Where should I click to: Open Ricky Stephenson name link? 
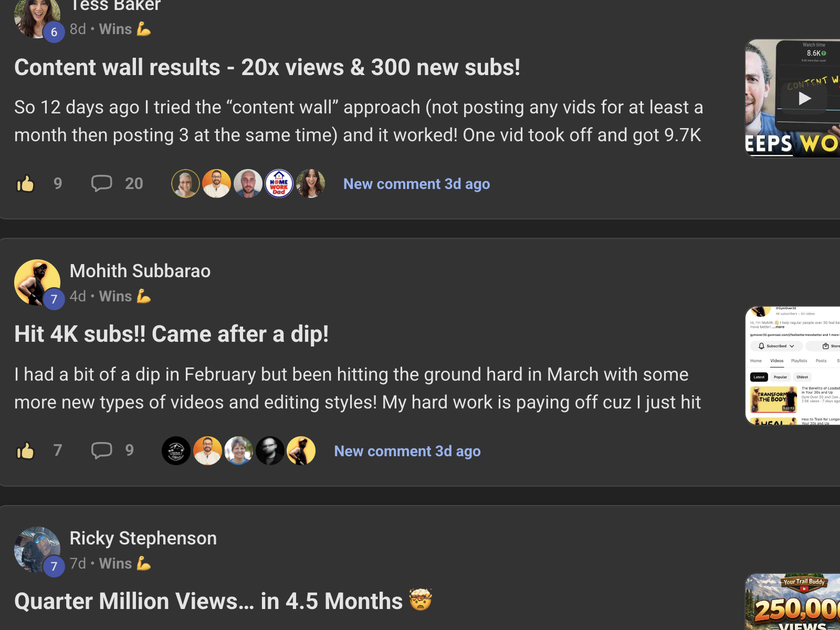pos(143,538)
